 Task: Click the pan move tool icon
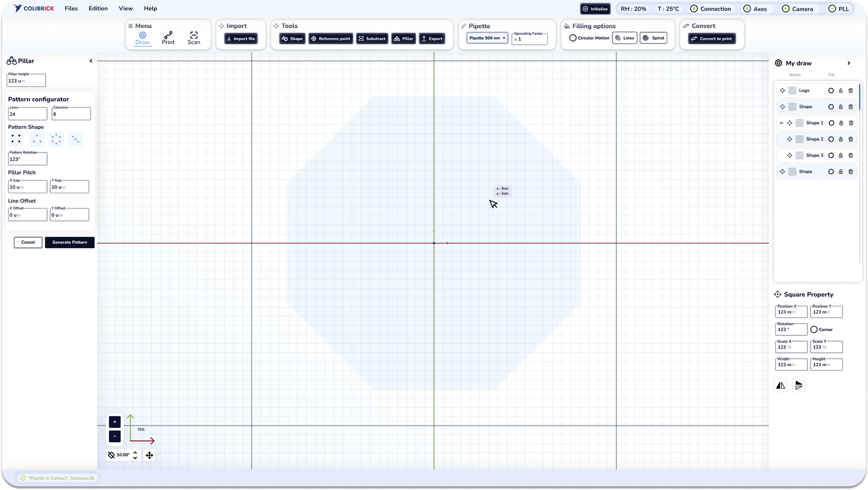click(x=149, y=455)
